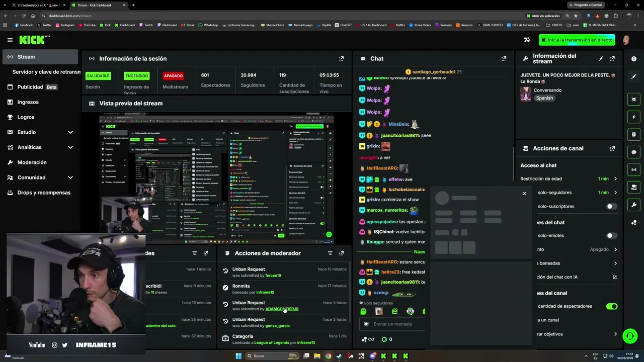Open the Apagado setting chevron
Image resolution: width=644 pixels, height=362 pixels.
(615, 249)
